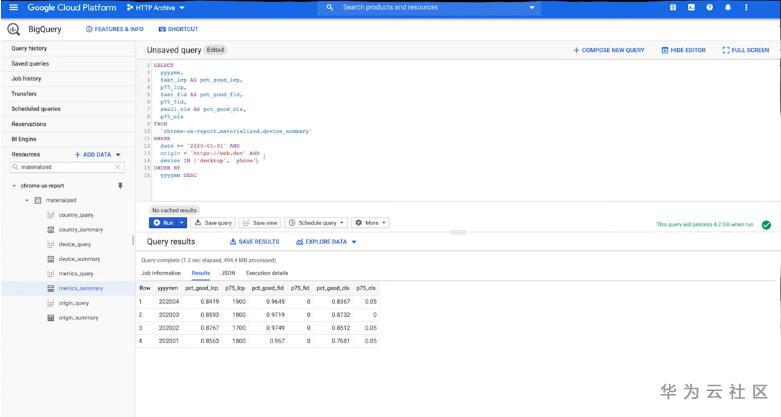Switch editor to Full Screen
781x417 pixels.
pyautogui.click(x=746, y=50)
